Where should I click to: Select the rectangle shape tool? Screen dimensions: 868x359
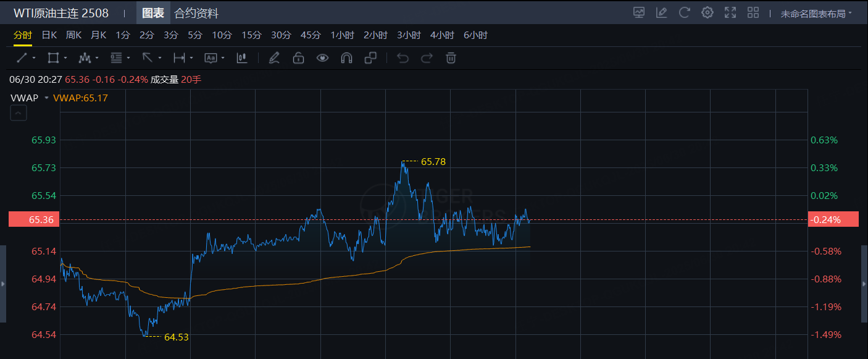[53, 58]
